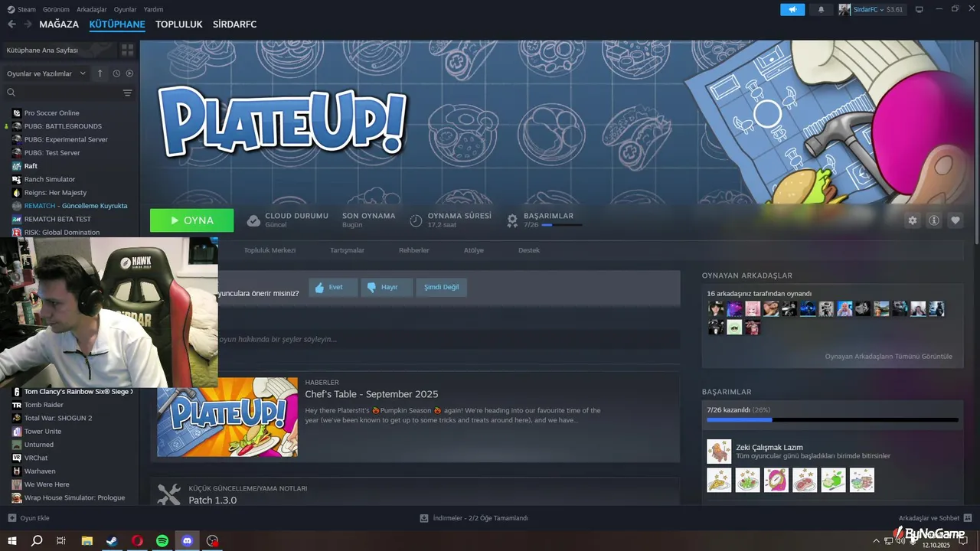Show hidden system tray icons chevron
980x551 pixels.
[x=877, y=540]
